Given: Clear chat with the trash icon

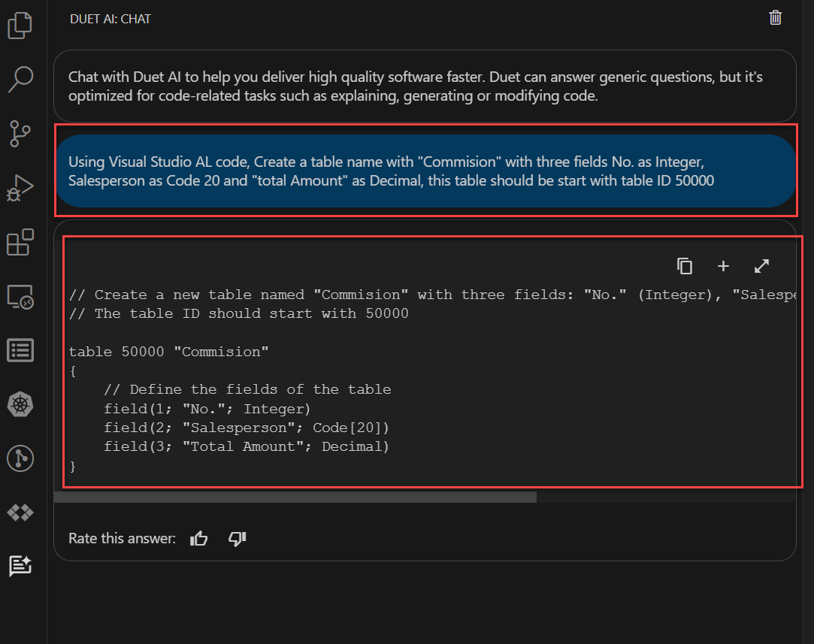Looking at the screenshot, I should 776,18.
